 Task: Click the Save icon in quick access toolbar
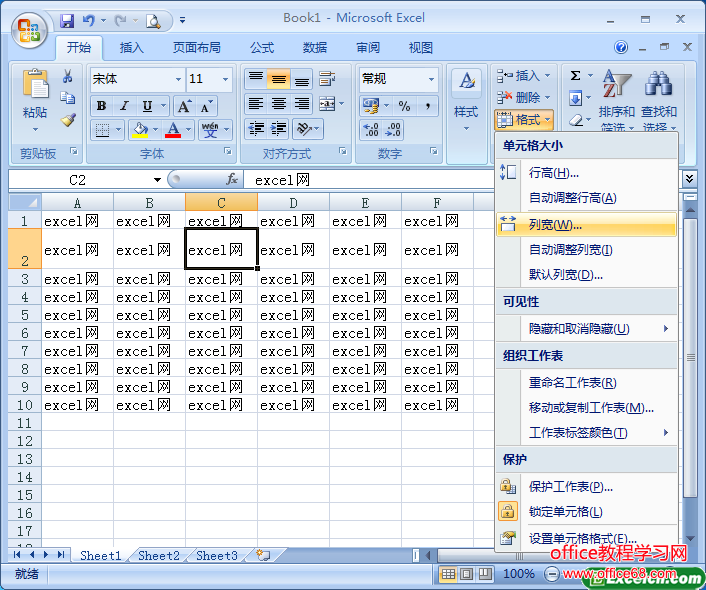click(67, 20)
